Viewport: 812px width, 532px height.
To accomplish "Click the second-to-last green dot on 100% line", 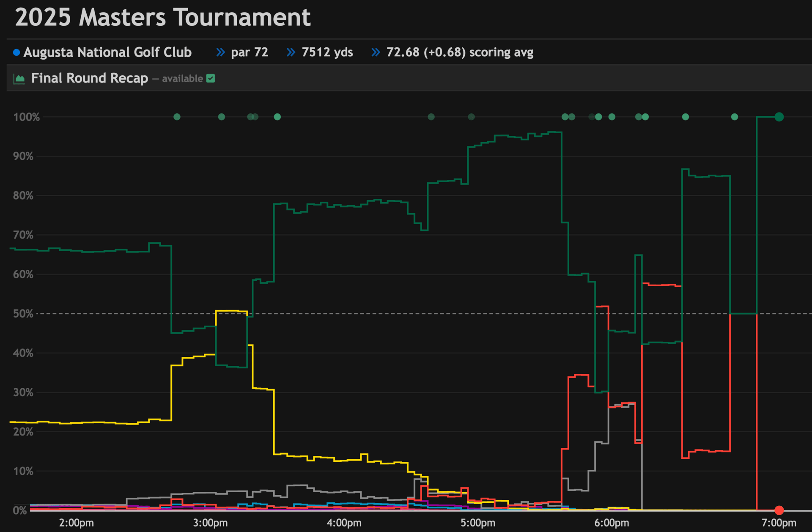I will [735, 117].
